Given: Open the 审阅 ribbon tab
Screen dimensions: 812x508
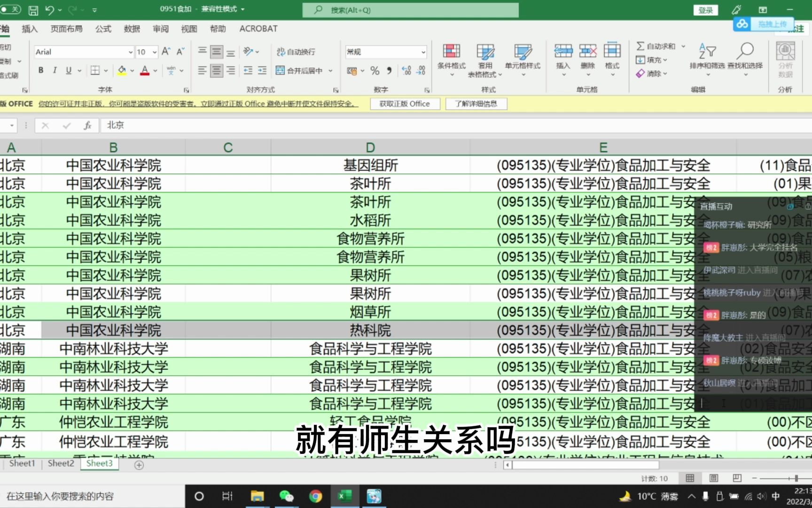Looking at the screenshot, I should point(161,29).
